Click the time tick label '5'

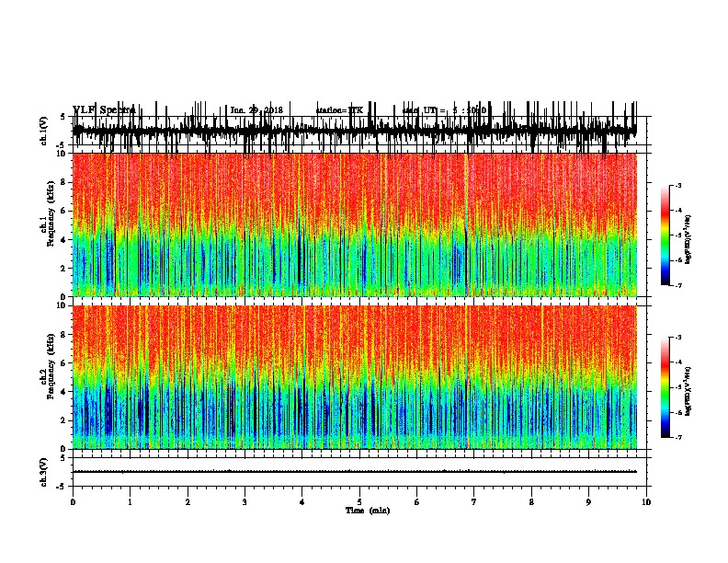coord(359,502)
